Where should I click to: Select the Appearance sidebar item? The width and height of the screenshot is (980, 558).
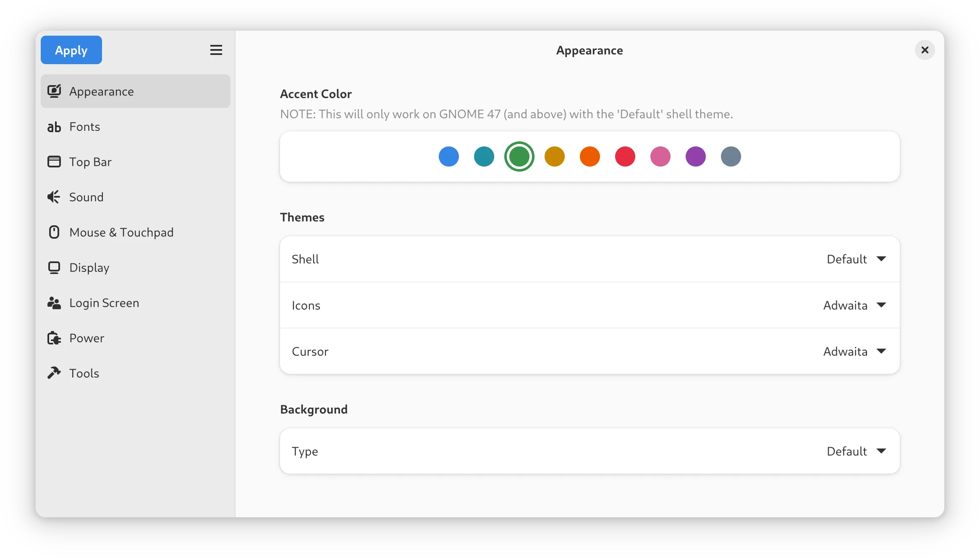tap(135, 91)
